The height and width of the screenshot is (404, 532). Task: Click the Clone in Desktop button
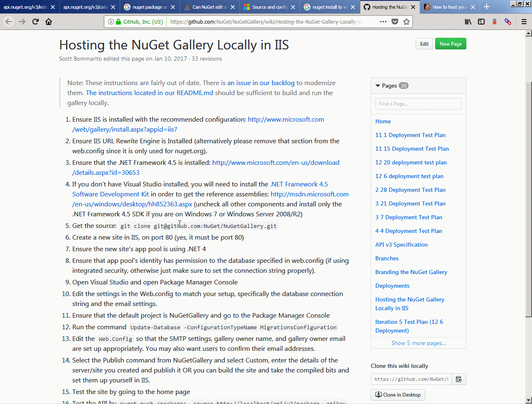(x=398, y=394)
